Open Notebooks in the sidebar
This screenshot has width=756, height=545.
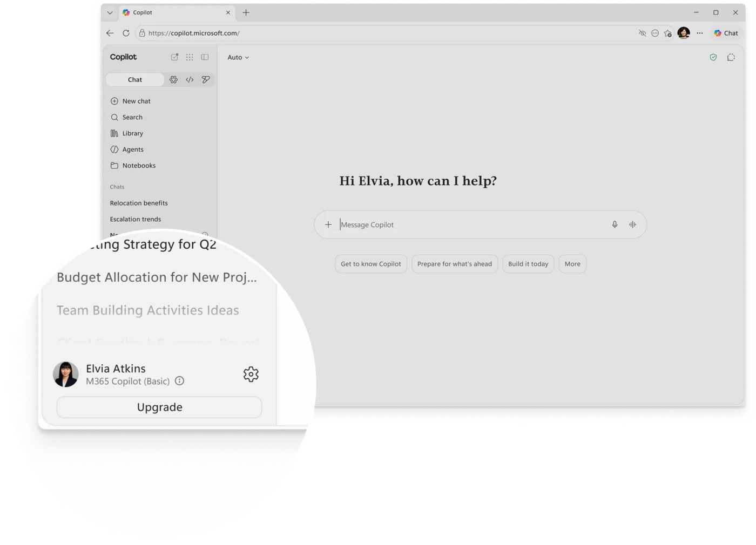133,166
